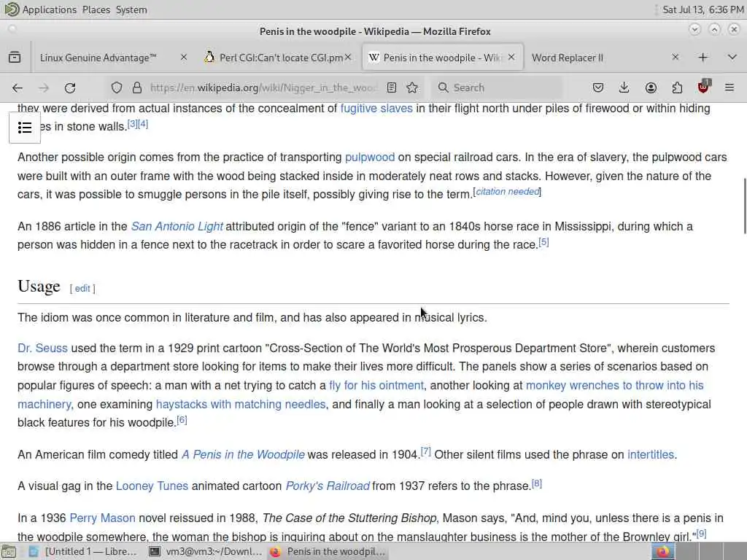Open the Extensions puzzle icon
The height and width of the screenshot is (560, 747).
pos(677,87)
